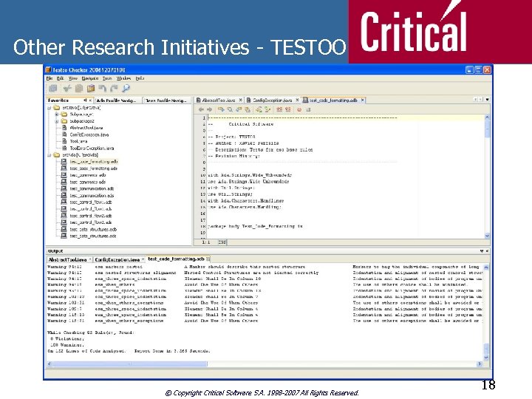Close the AbstractTool.java editor tab
Image resolution: width=532 pixels, height=399 pixels.
[x=241, y=100]
